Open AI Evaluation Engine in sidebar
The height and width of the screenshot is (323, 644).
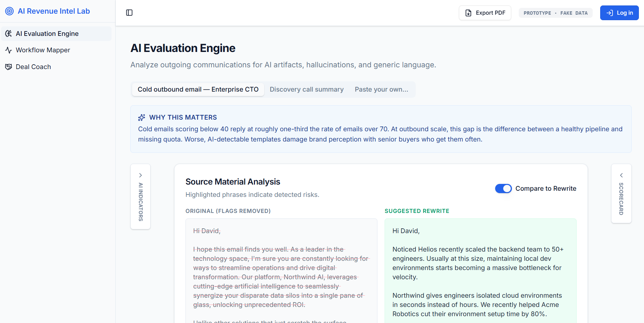coord(56,33)
